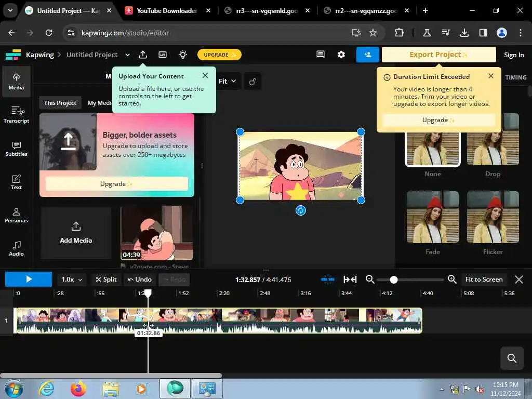Toggle timeline snapping icon

click(x=328, y=280)
